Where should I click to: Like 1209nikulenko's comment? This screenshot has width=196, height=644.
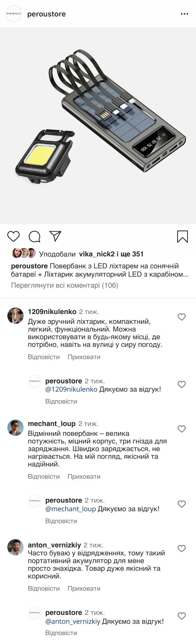[182, 317]
